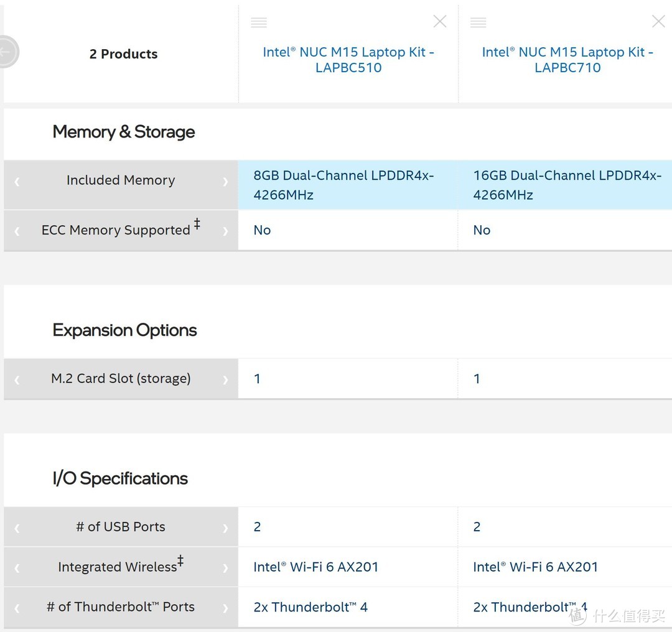Screen dimensions: 672x632
Task: Click the list icon above LAPBC710 column
Action: coord(478,22)
